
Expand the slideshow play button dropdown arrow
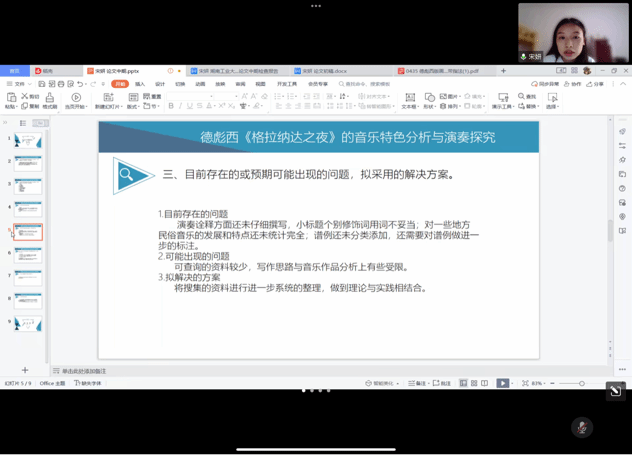coord(512,383)
